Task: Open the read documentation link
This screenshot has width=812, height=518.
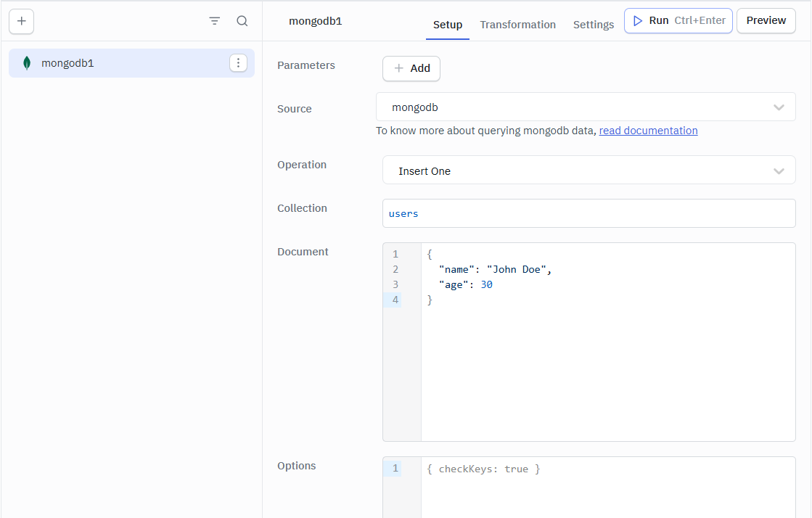Action: click(x=648, y=131)
